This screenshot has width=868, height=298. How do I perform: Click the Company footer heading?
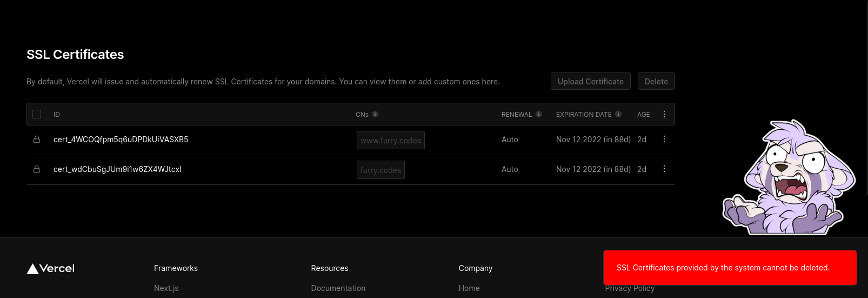[x=476, y=268]
